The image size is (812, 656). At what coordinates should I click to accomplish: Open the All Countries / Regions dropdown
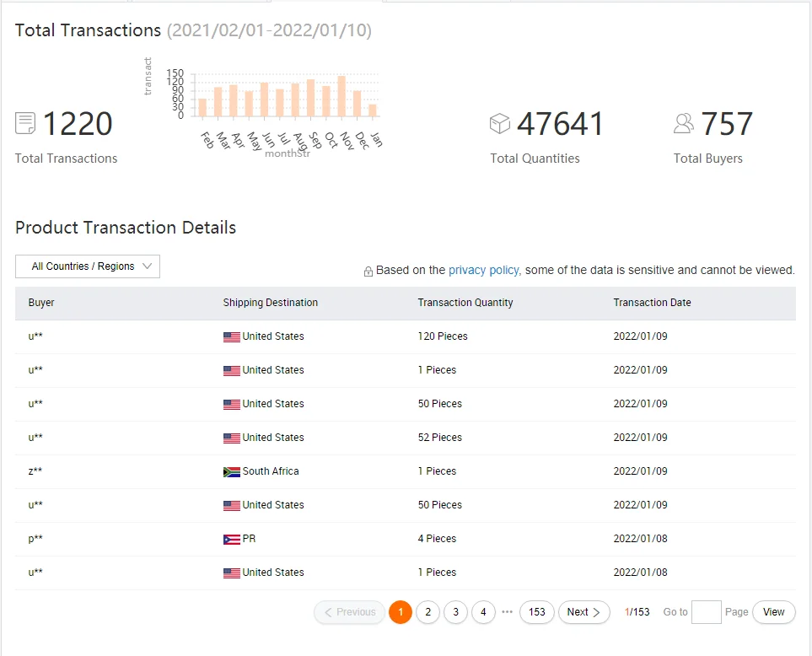88,266
